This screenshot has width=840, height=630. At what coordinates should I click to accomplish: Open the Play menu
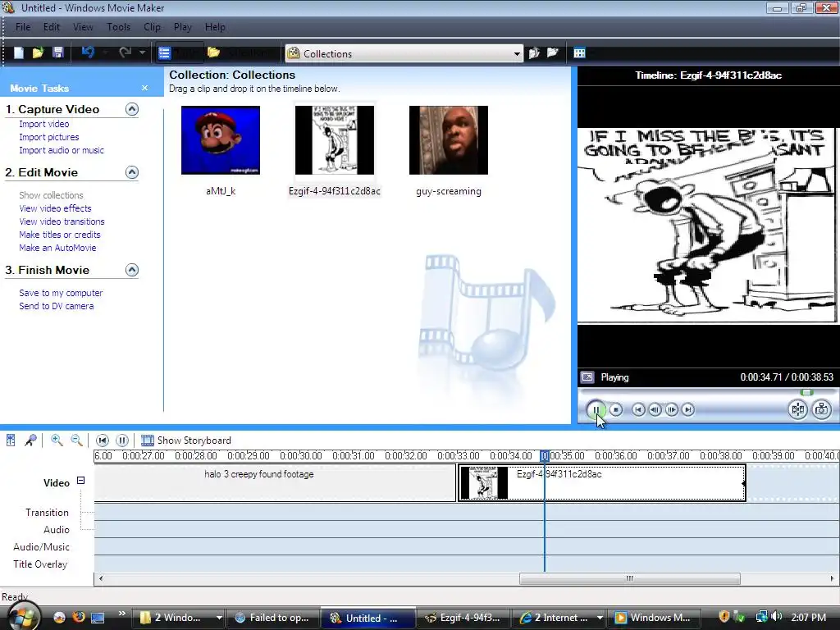point(183,27)
